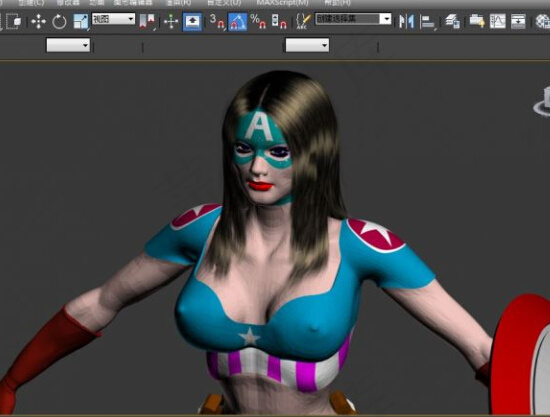550x417 pixels.
Task: Open the Layer Manager
Action: click(x=452, y=22)
